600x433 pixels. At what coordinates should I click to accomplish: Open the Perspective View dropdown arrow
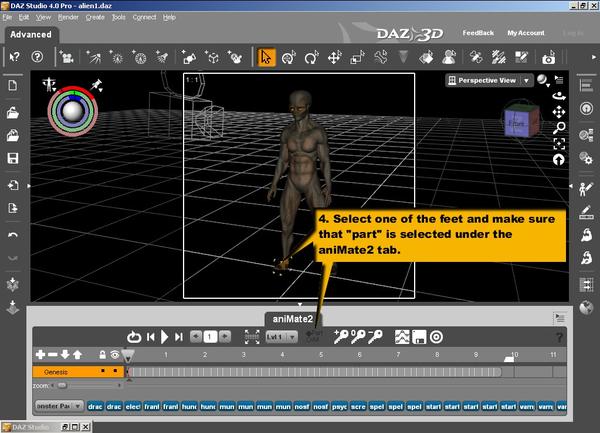coord(527,80)
